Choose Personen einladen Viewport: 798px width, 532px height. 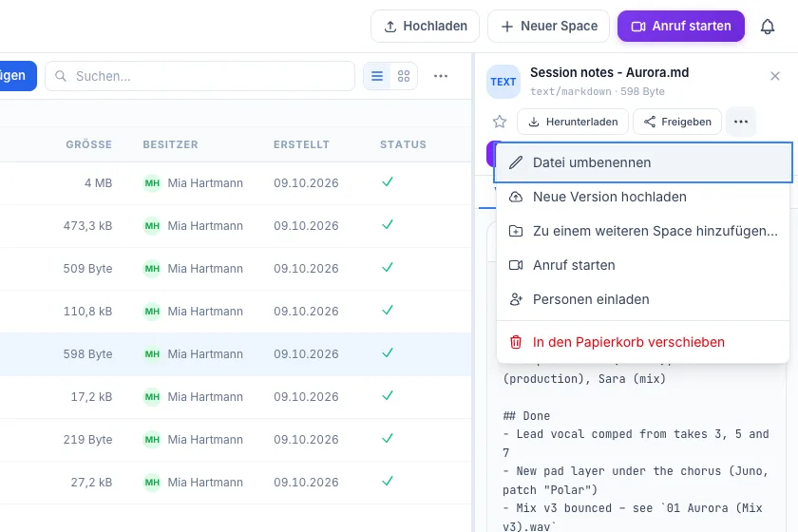(x=643, y=299)
